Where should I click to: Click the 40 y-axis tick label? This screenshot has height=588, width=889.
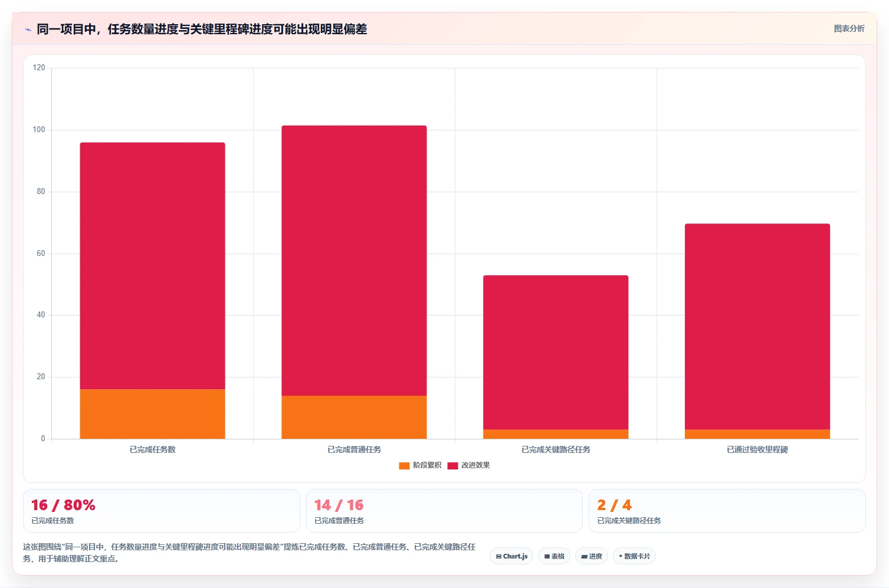(41, 315)
